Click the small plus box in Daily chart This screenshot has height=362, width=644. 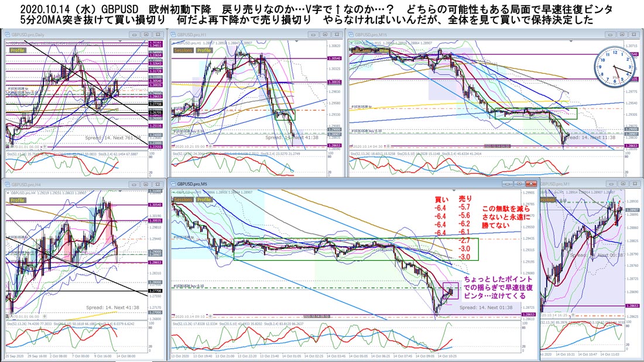pyautogui.click(x=44, y=146)
